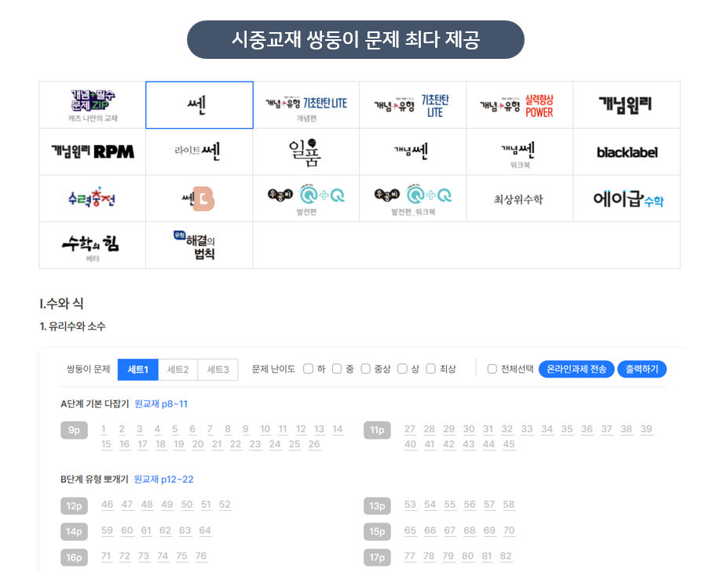Viewport: 728px width, 580px height.
Task: Enable the 중상 difficulty checkbox
Action: coord(366,369)
